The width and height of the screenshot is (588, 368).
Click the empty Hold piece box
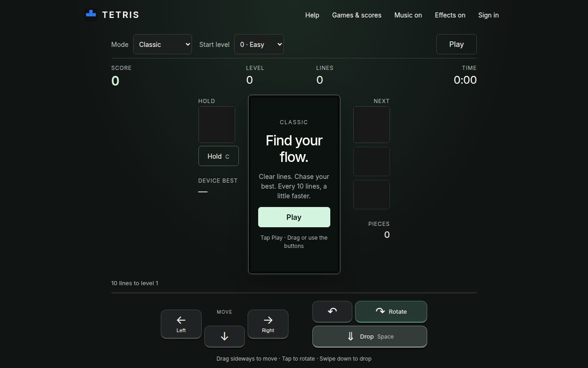tap(217, 125)
